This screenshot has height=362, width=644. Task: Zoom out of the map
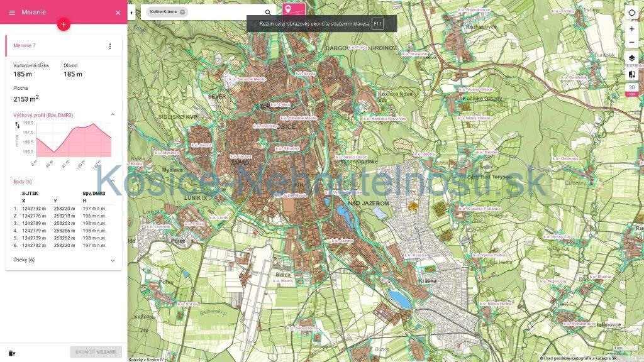click(x=631, y=42)
